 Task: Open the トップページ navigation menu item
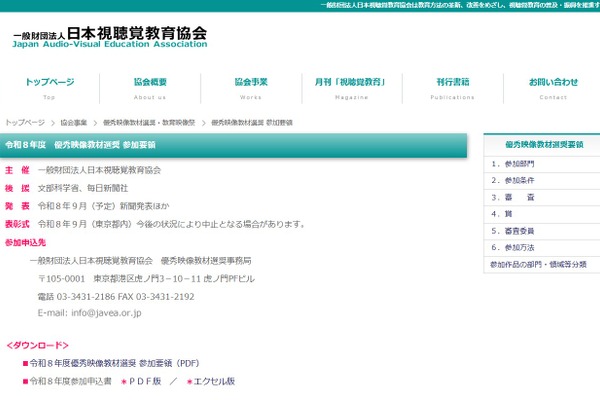click(x=50, y=88)
